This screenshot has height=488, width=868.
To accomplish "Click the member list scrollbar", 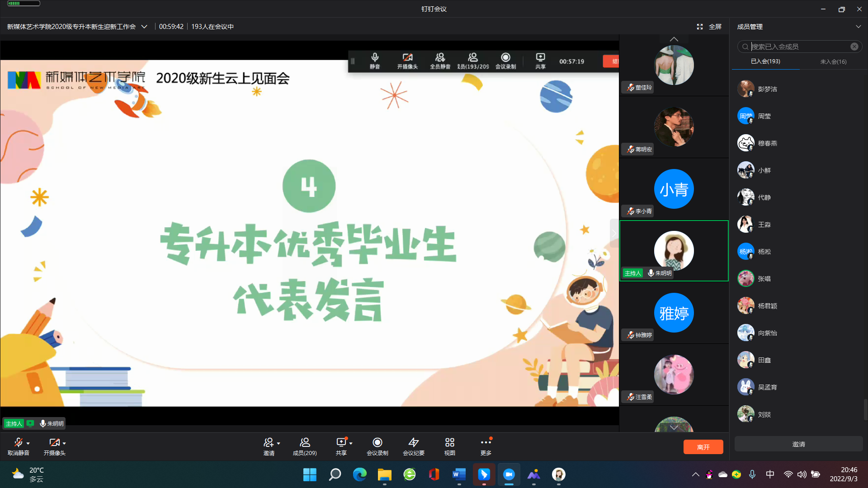I will 865,409.
